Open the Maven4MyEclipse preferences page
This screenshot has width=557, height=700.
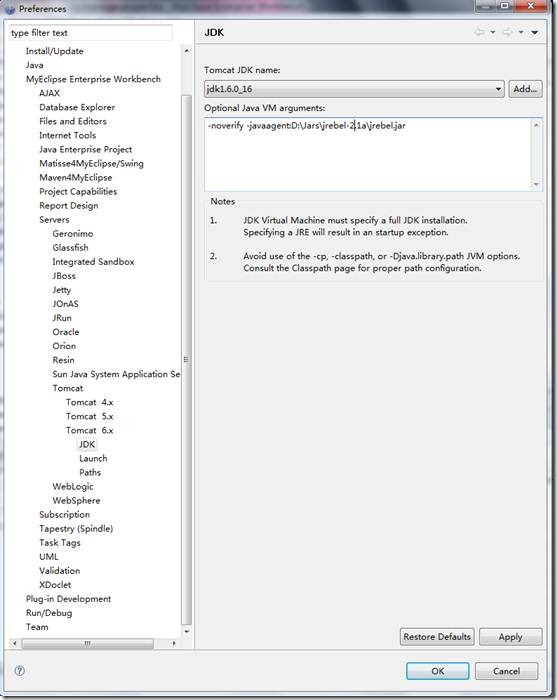pyautogui.click(x=75, y=177)
